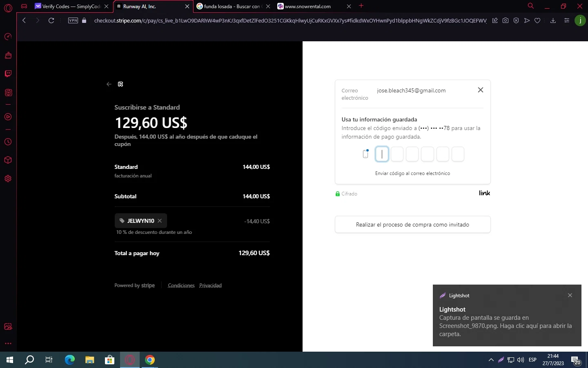The width and height of the screenshot is (588, 368).
Task: Bookmark this page with the heart icon
Action: click(537, 20)
